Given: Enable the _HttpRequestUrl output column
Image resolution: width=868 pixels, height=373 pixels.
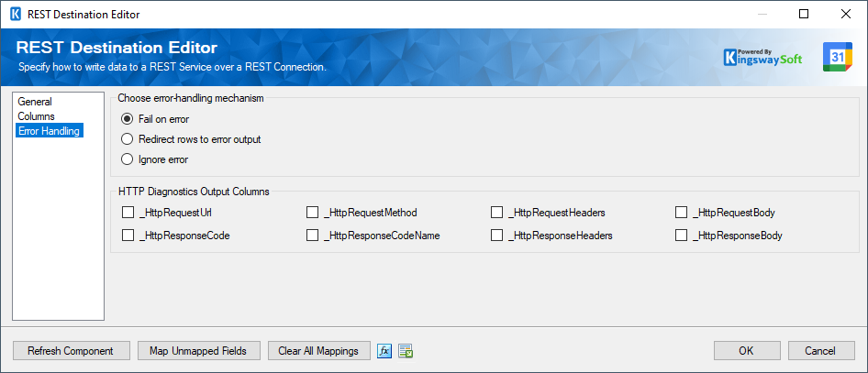Looking at the screenshot, I should (128, 213).
